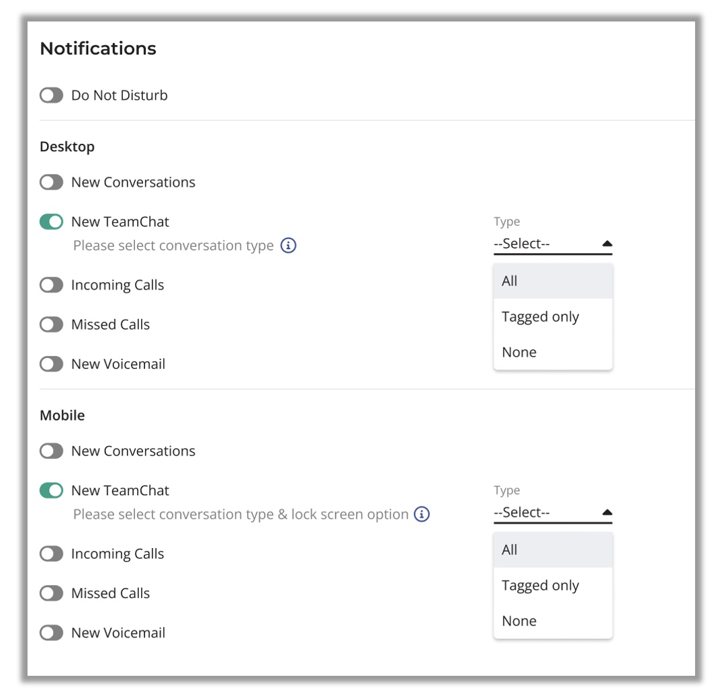Pick 'None' in Desktop Type list
Screen dimensions: 728x700
[553, 352]
